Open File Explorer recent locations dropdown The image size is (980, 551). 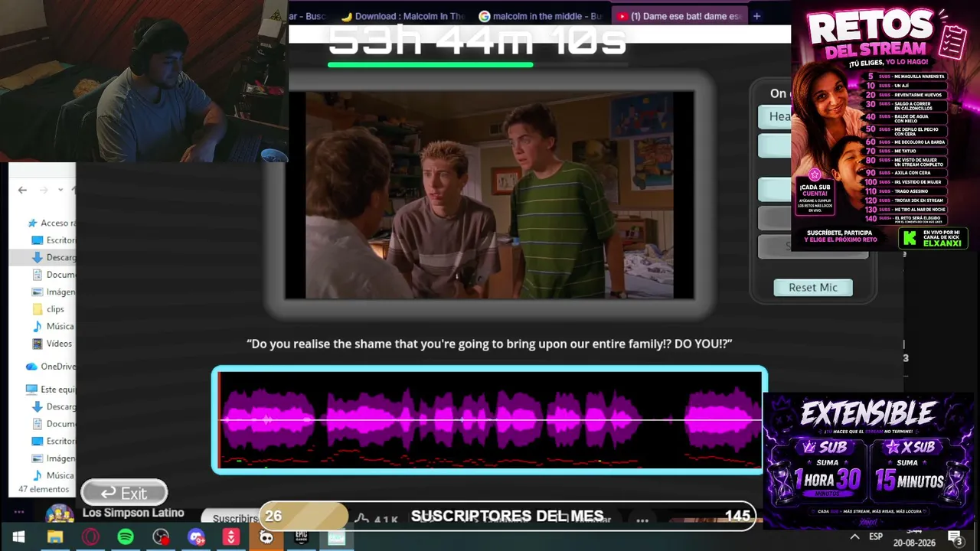tap(61, 190)
